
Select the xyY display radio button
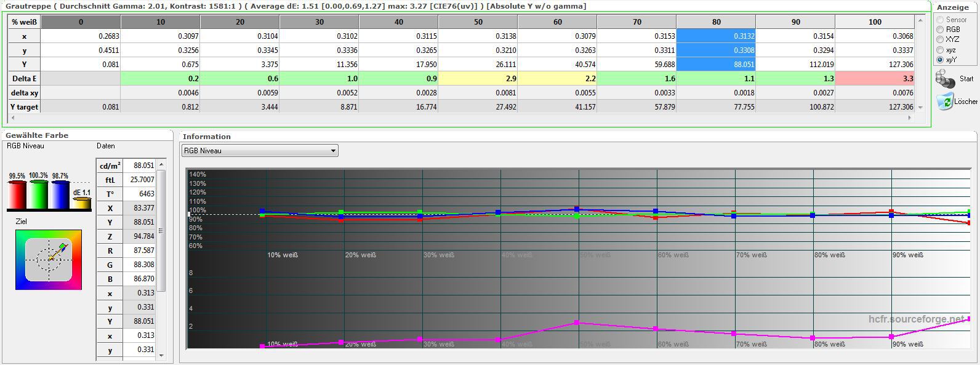coord(940,60)
